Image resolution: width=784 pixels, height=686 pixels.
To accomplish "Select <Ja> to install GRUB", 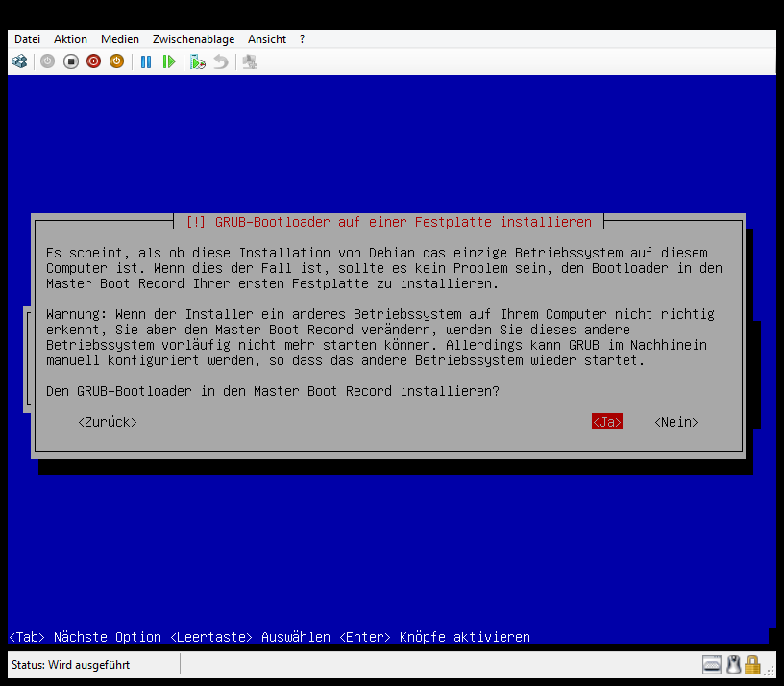I will tap(607, 422).
